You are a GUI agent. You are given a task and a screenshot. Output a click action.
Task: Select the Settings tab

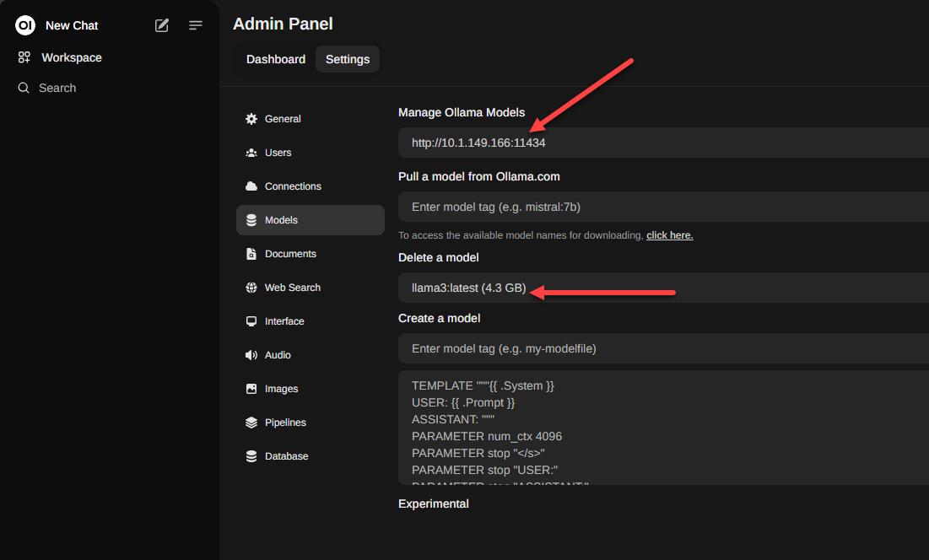pyautogui.click(x=348, y=59)
